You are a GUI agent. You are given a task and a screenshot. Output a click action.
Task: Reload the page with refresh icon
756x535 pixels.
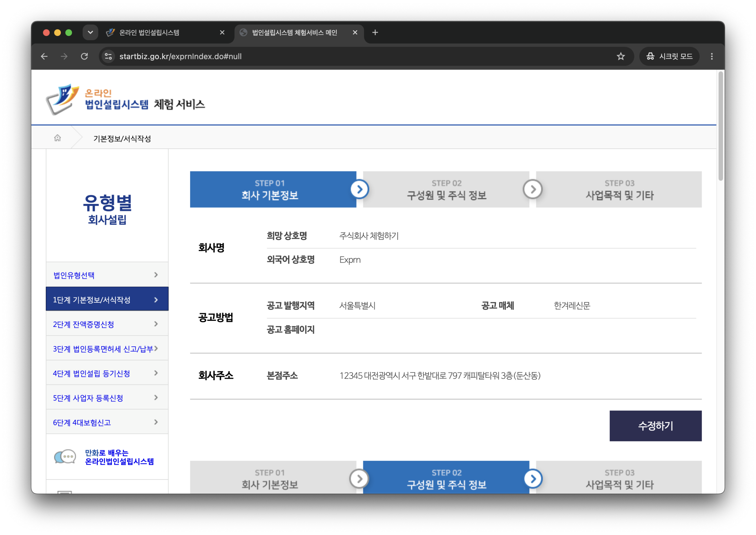point(84,56)
